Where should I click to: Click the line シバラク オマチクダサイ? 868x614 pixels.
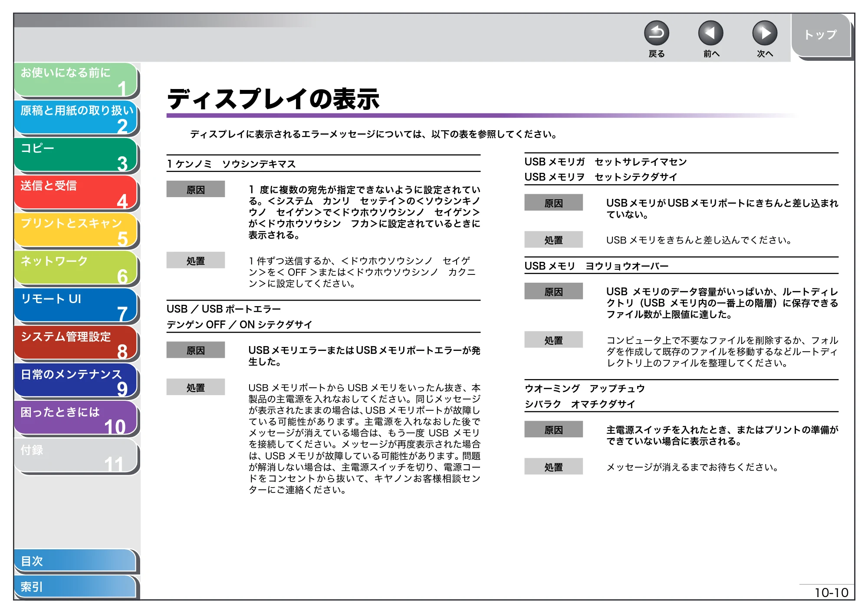(x=580, y=404)
